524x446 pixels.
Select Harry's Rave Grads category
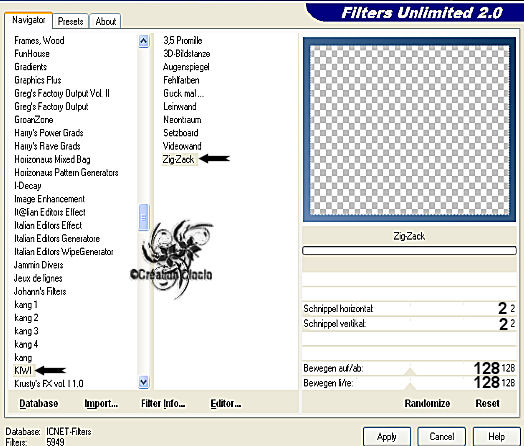pos(47,146)
